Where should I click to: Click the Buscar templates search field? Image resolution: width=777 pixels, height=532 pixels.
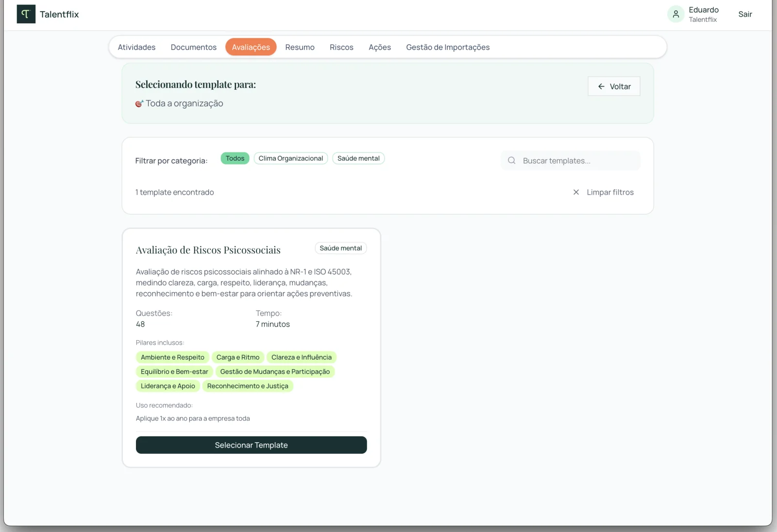[571, 161]
